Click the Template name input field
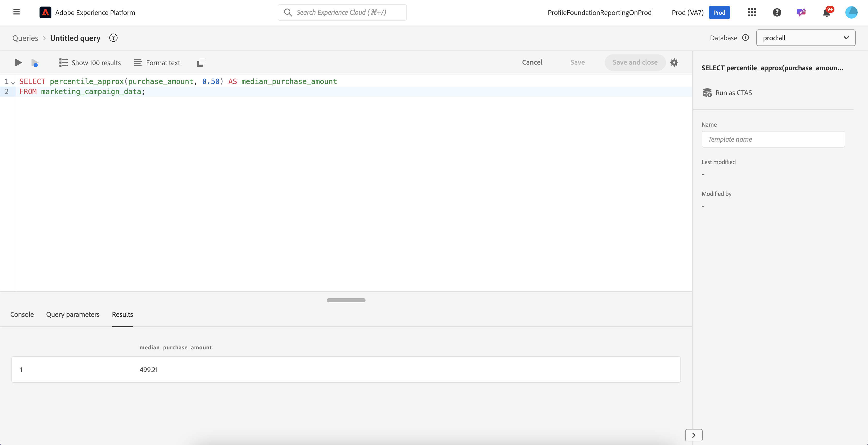Image resolution: width=868 pixels, height=445 pixels. point(773,139)
